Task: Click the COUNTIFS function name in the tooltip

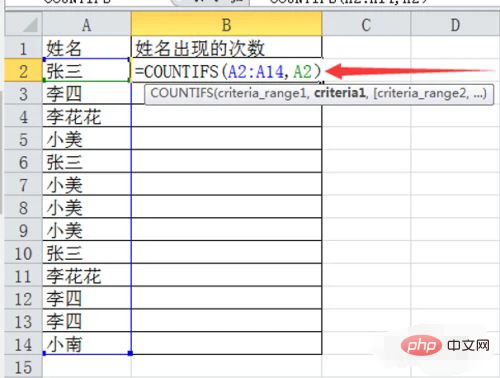Action: tap(182, 93)
